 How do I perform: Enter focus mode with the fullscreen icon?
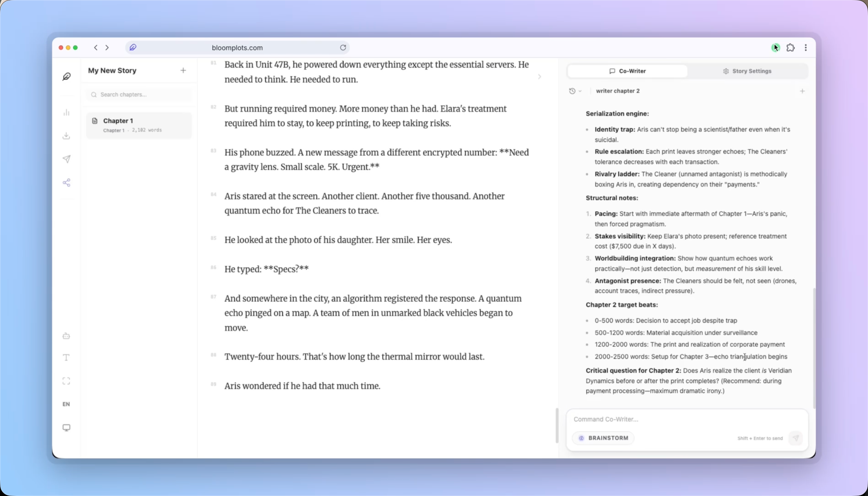pyautogui.click(x=66, y=381)
